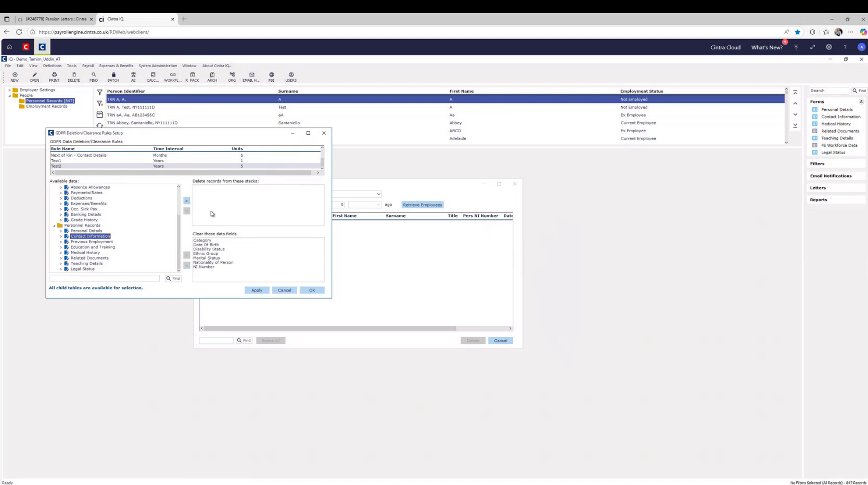
Task: Open the Payroll menu
Action: pos(87,66)
